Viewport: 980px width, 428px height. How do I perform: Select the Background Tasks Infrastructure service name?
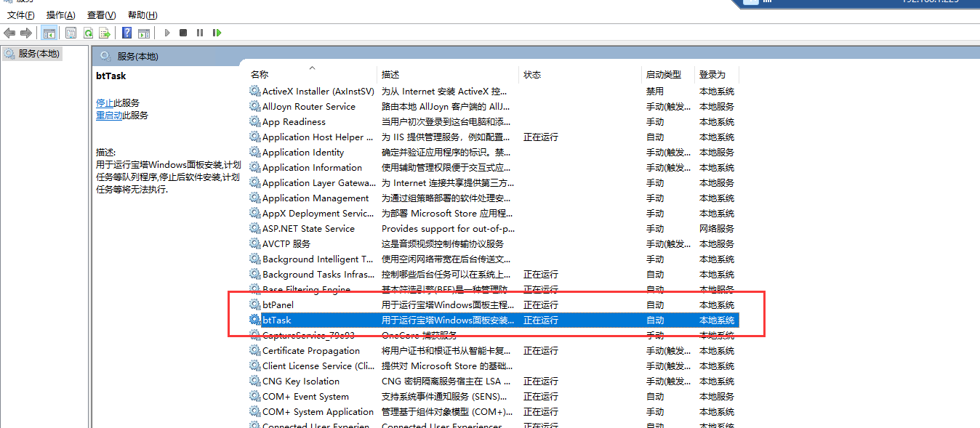click(x=318, y=275)
